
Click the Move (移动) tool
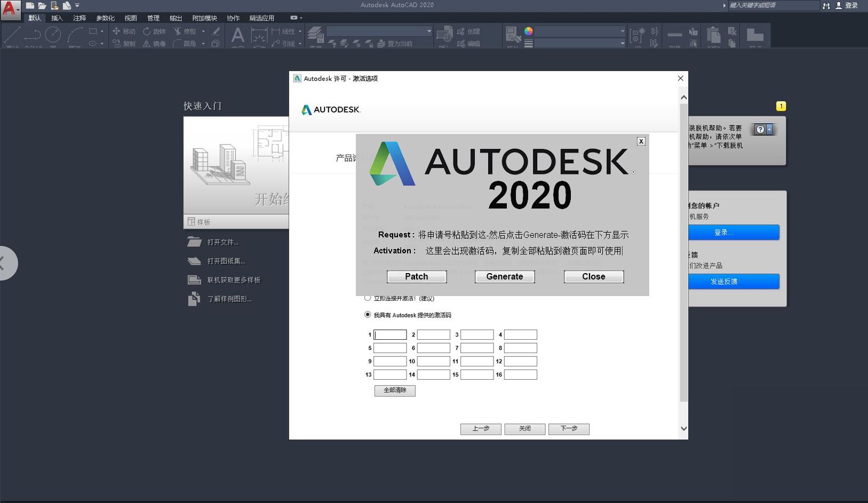(x=124, y=31)
